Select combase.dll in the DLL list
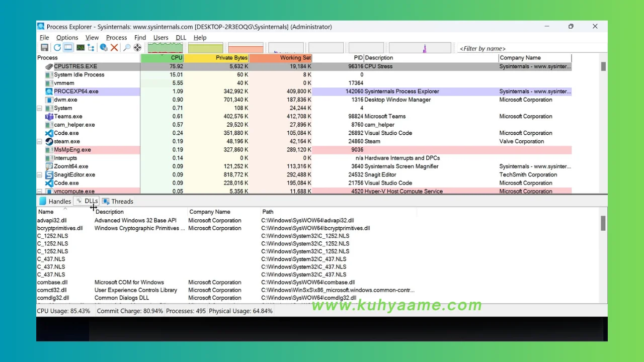644x362 pixels. point(226,283)
